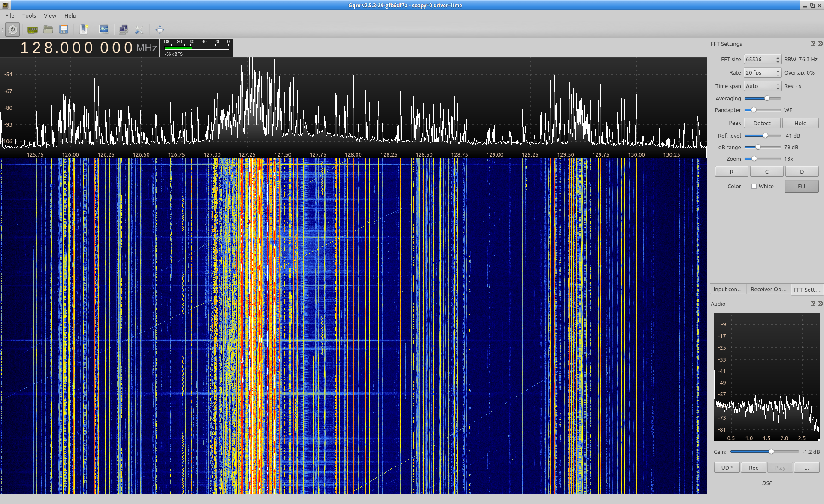Click the save settings floppy icon
This screenshot has height=504, width=824.
click(64, 30)
